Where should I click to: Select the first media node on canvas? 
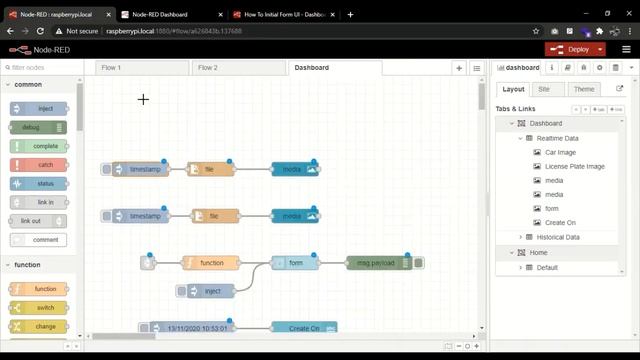tap(295, 169)
